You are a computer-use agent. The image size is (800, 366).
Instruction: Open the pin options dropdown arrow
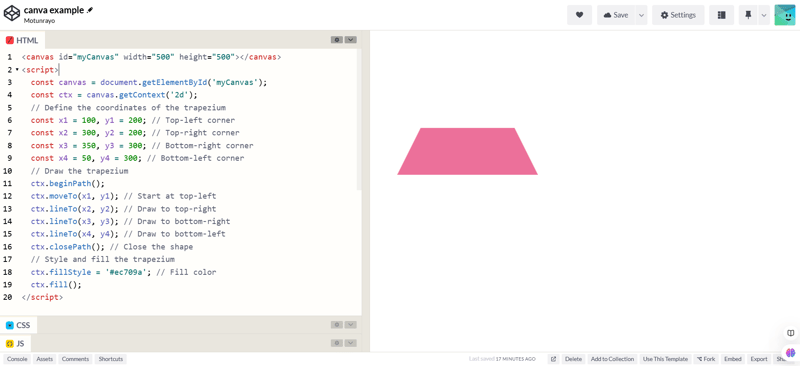(x=764, y=15)
